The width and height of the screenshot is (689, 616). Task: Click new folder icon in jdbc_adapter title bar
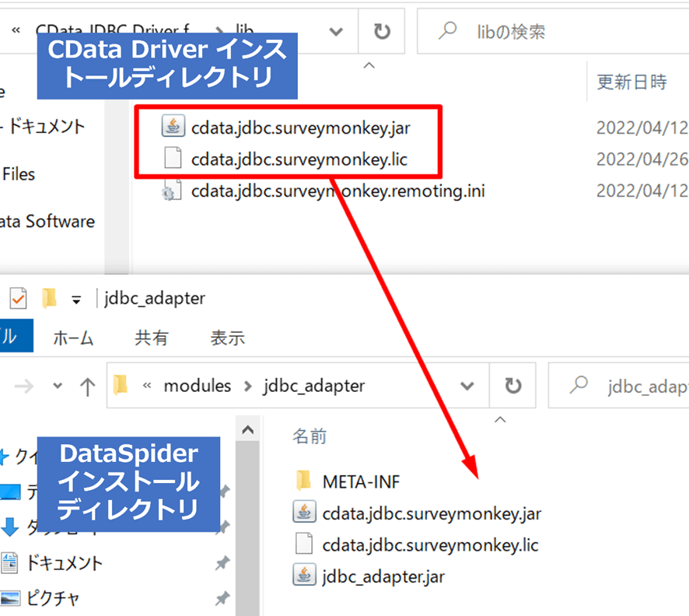coord(49,298)
